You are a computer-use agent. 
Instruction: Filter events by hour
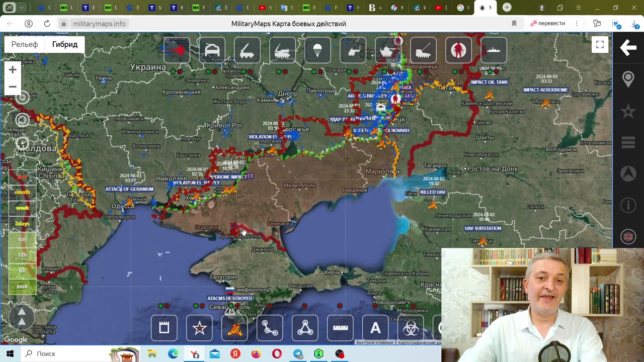tap(22, 286)
